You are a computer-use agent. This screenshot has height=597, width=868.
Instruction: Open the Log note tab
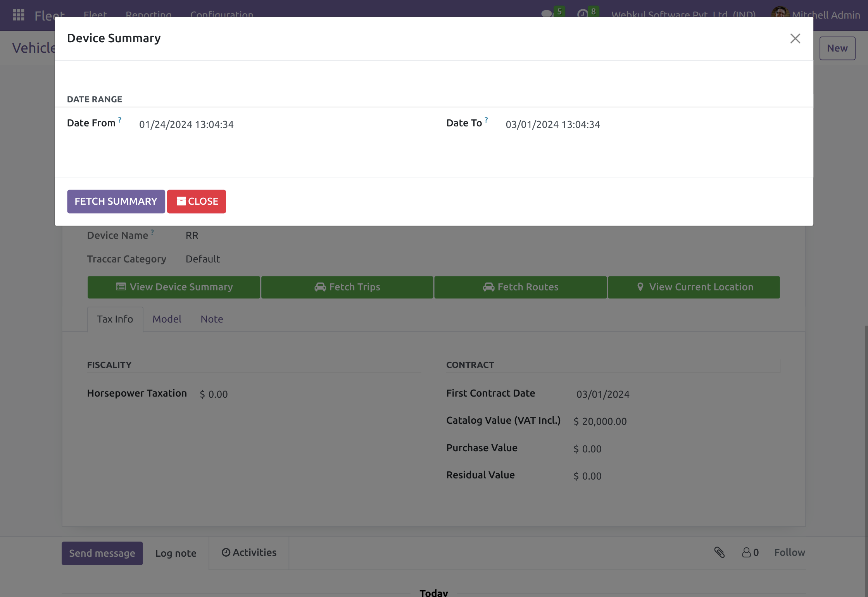[176, 553]
